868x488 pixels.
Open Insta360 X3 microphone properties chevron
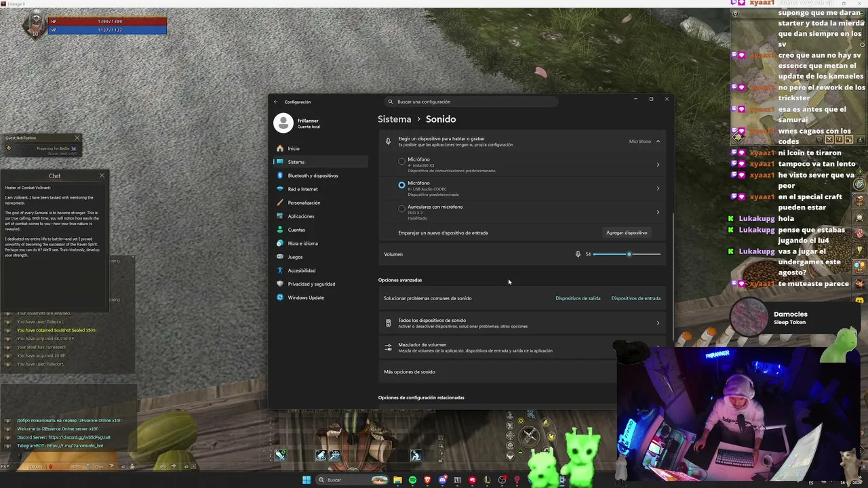point(658,165)
